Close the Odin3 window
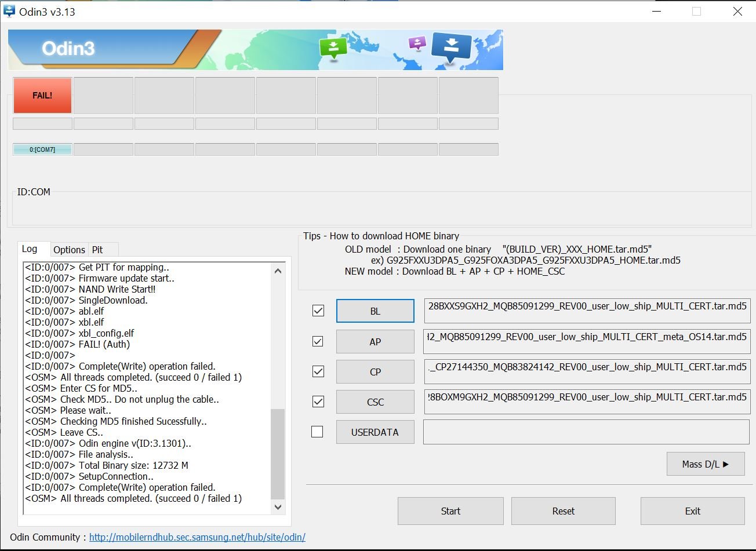 [737, 12]
